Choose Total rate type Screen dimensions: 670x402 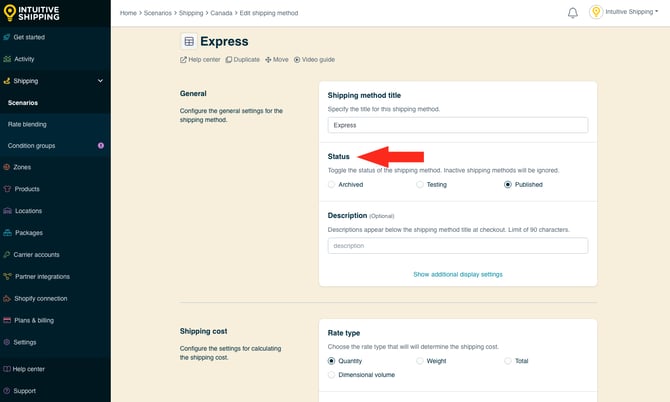[508, 361]
